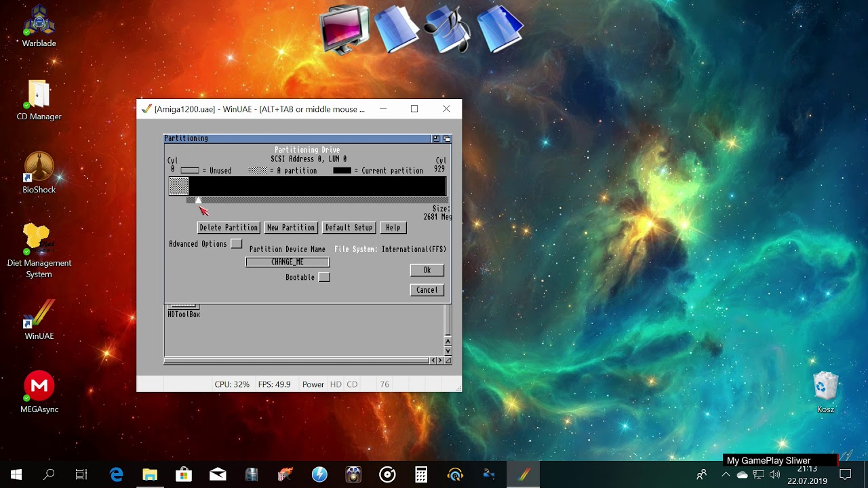Open the Warblade desktop shortcut

[x=39, y=27]
